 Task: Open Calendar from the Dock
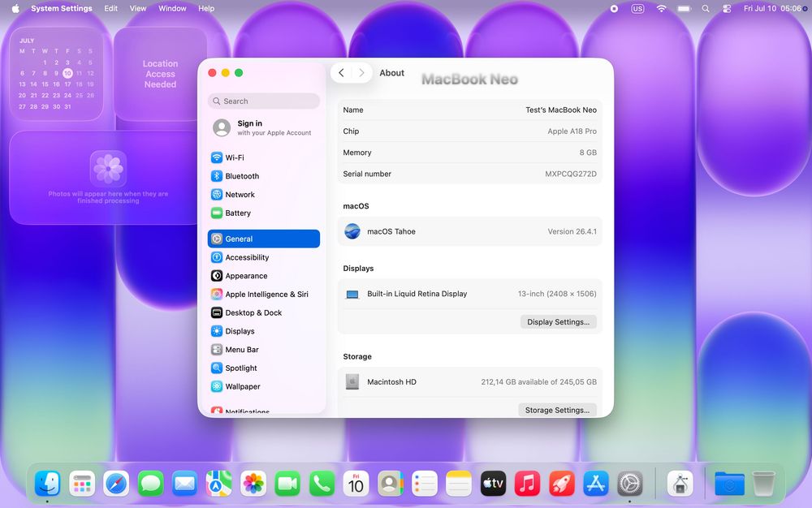pos(356,484)
